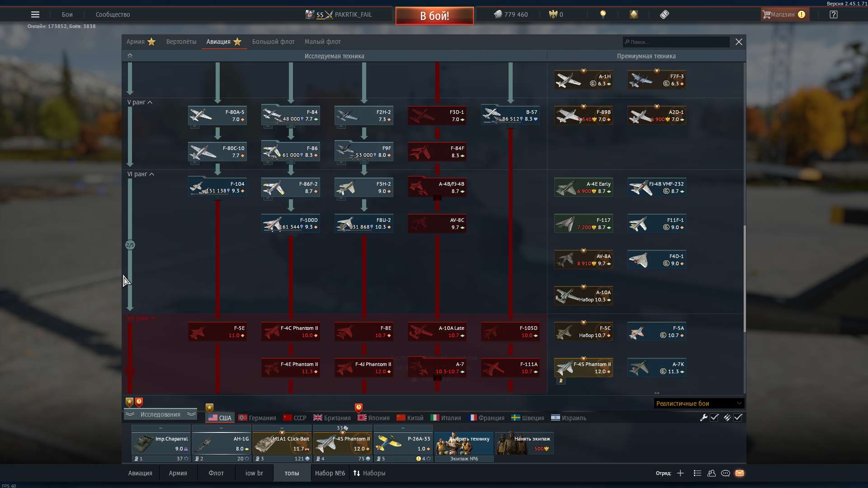
Task: Open the main hamburger menu
Action: coord(35,14)
